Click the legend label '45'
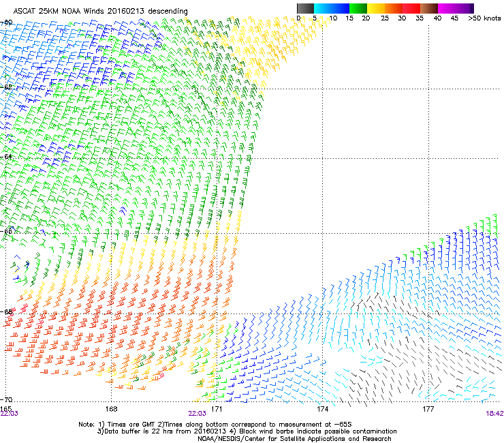This screenshot has width=504, height=443. coord(454,18)
